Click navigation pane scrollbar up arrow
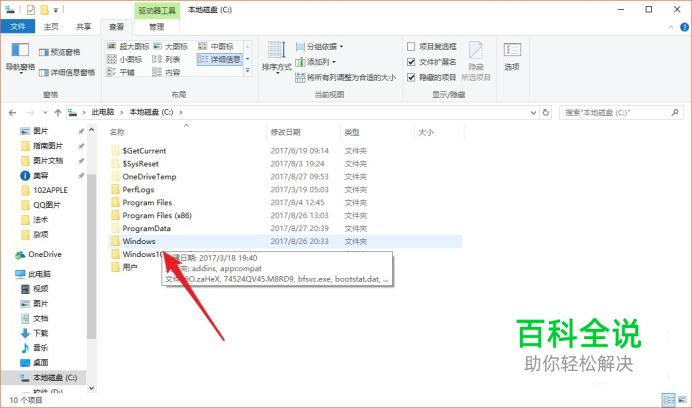692x408 pixels. click(x=91, y=130)
